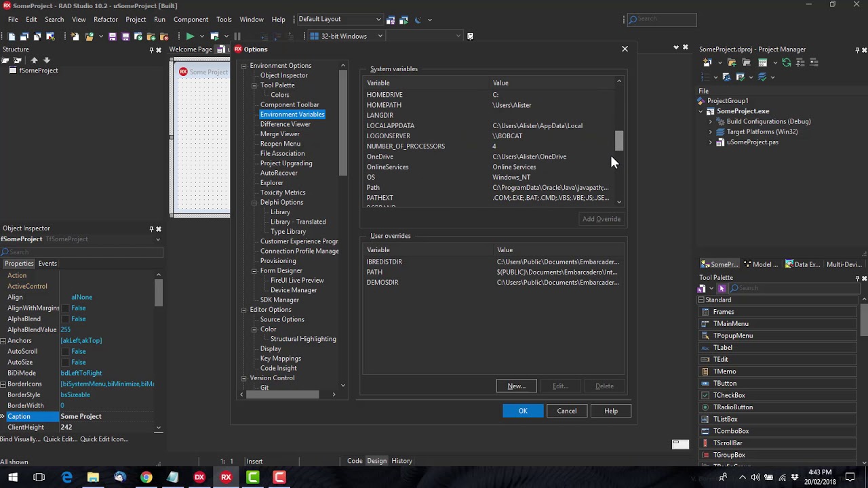Screen dimensions: 868x488
Task: Click Add New Project icon in Project Manager
Action: click(707, 62)
